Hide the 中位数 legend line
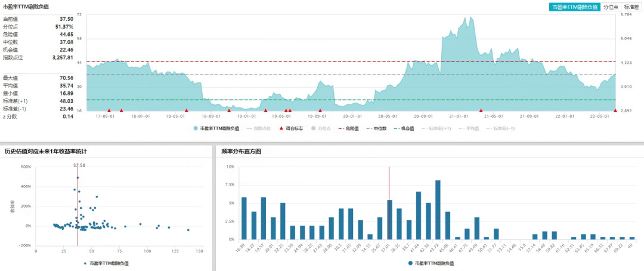644x271 pixels. point(376,128)
